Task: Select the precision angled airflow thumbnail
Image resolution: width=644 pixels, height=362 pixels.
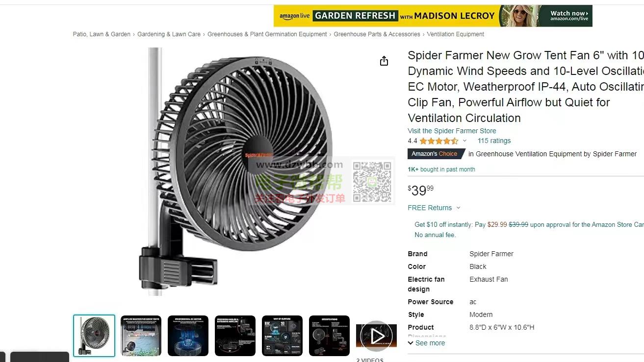Action: [235, 336]
